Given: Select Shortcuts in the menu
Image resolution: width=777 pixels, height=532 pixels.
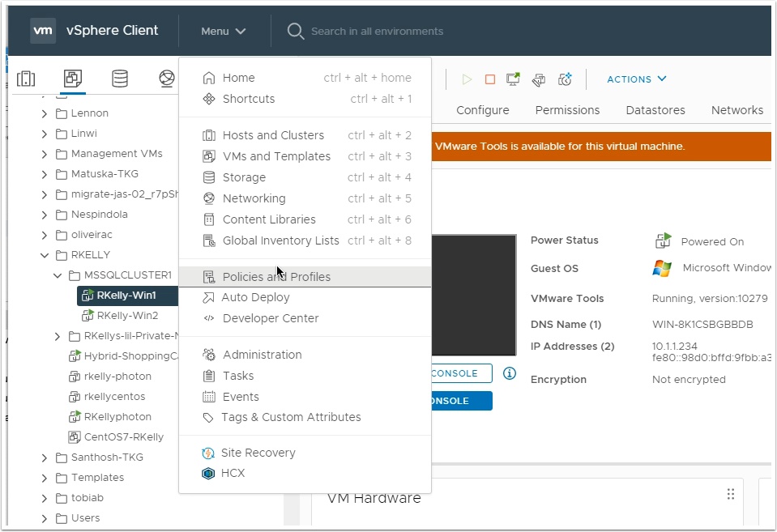Looking at the screenshot, I should coord(305,99).
